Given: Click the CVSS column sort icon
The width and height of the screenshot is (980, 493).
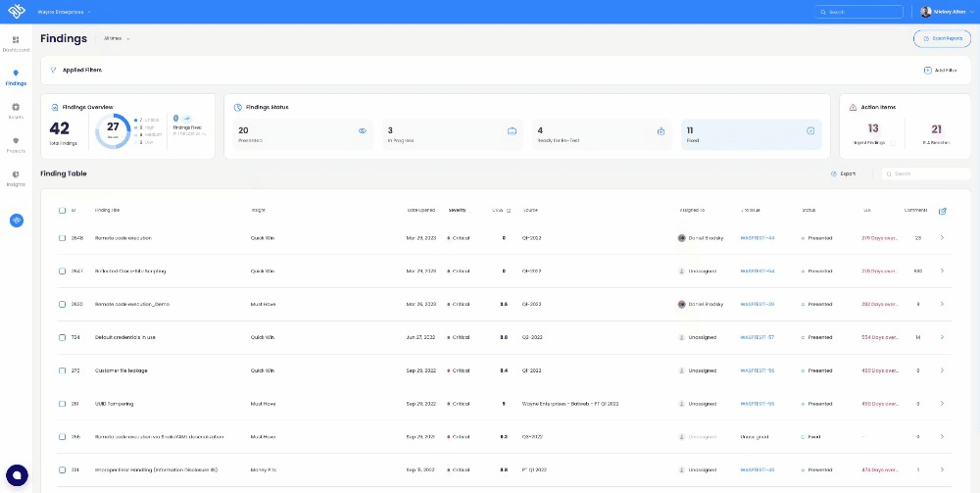Looking at the screenshot, I should (508, 211).
